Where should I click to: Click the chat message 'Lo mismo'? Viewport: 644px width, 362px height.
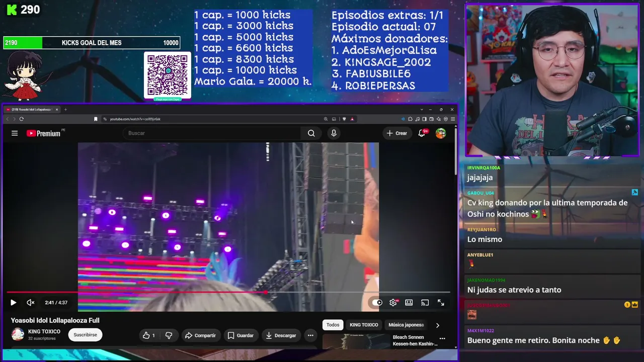(x=485, y=239)
